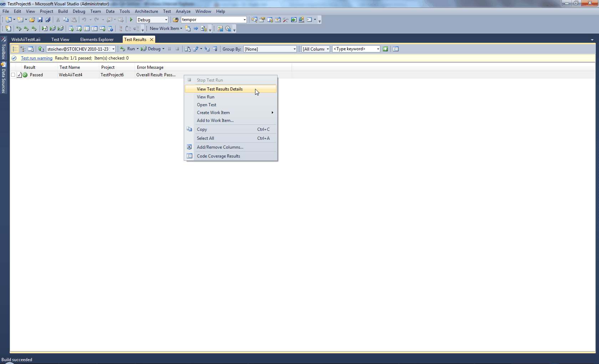Click the Test Name column header

pos(78,67)
